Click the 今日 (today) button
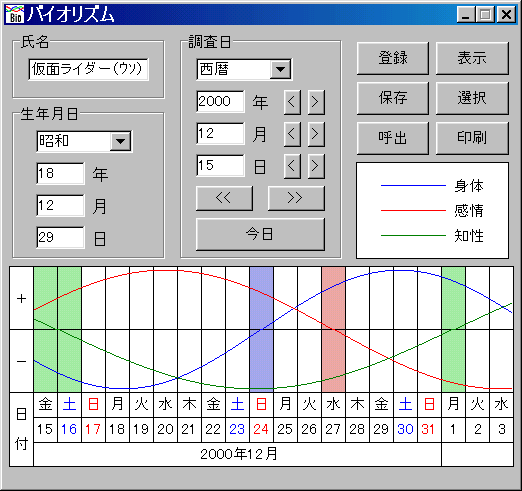Screen dimensions: 522x491 (260, 234)
